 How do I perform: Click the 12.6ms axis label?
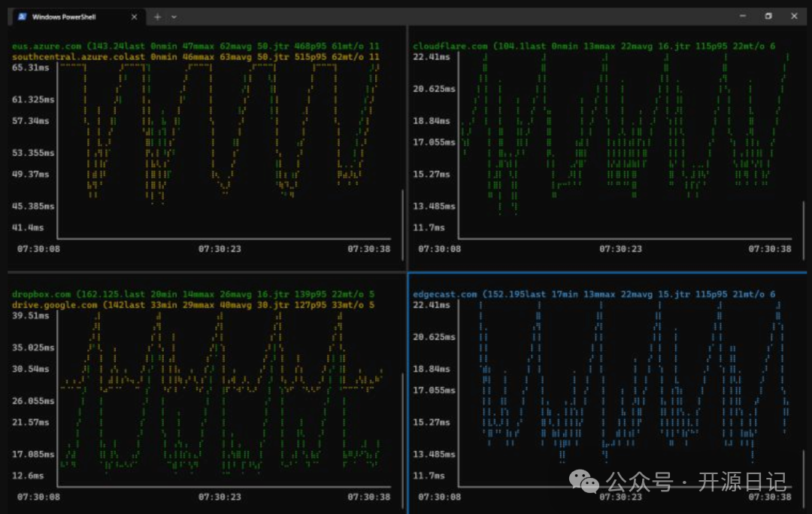click(x=28, y=476)
